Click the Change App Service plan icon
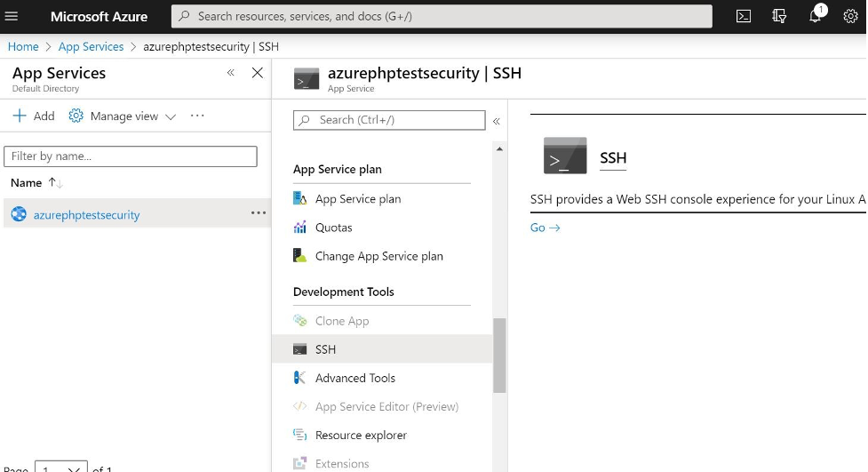 point(299,255)
